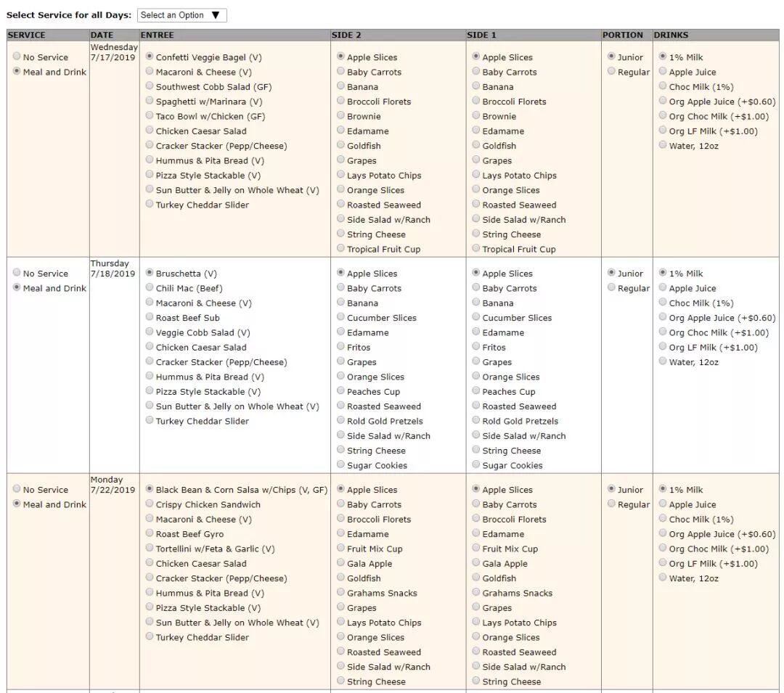Viewport: 784px width, 693px height.
Task: Pick Hummus & Pita Bread for Monday 7/22
Action: click(150, 592)
